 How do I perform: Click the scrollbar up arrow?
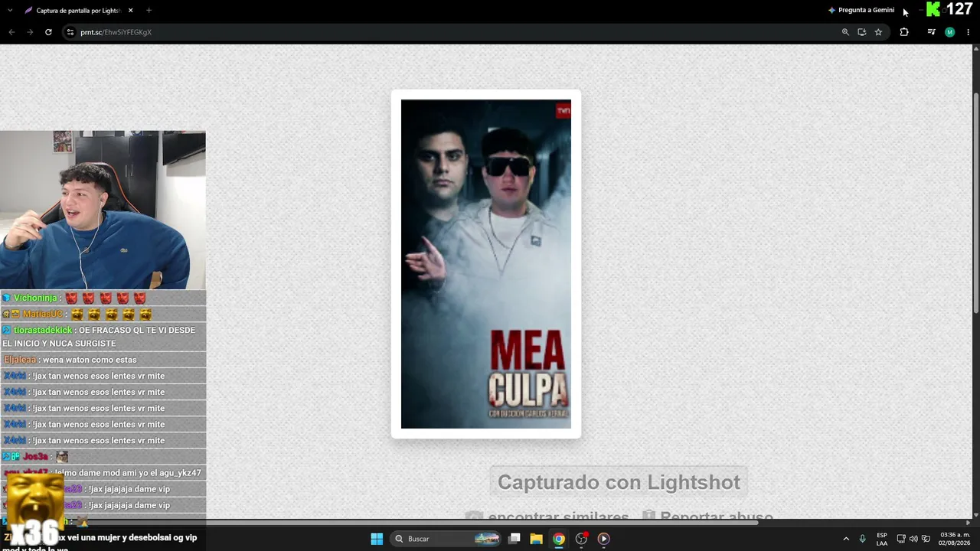[x=975, y=49]
